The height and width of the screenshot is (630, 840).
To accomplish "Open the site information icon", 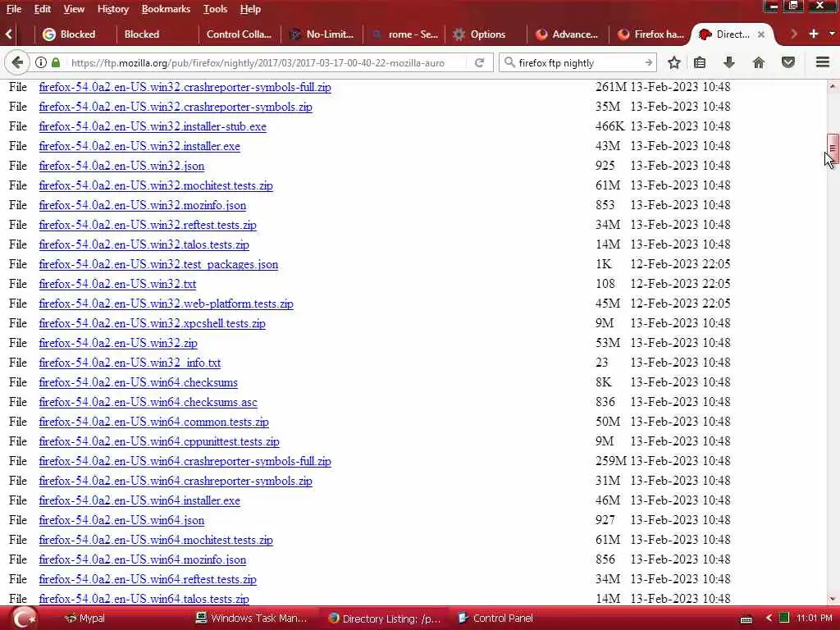I will 41,62.
